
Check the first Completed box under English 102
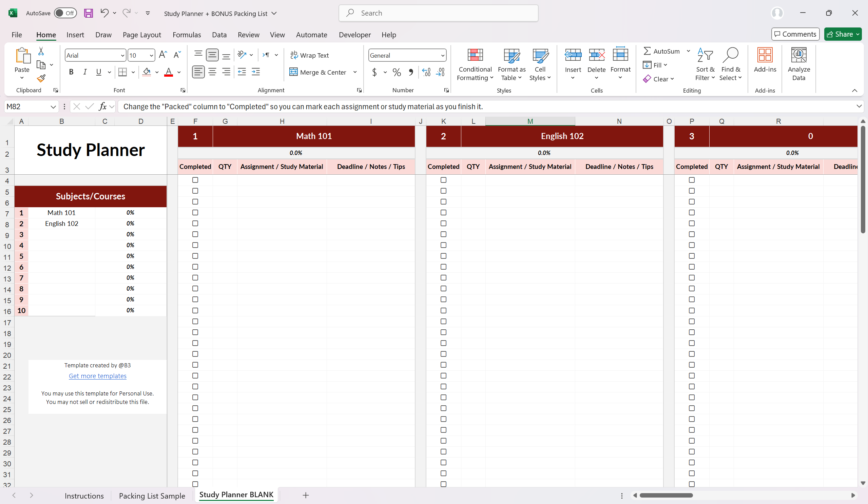tap(443, 180)
